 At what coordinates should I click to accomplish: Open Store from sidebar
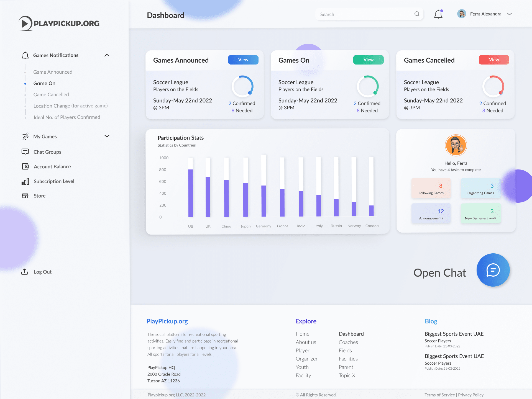40,196
